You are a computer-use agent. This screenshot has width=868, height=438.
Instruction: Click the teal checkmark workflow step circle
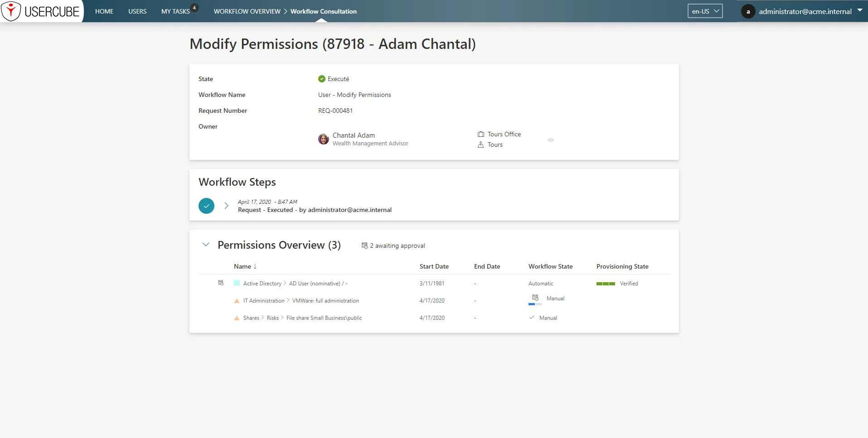[206, 206]
